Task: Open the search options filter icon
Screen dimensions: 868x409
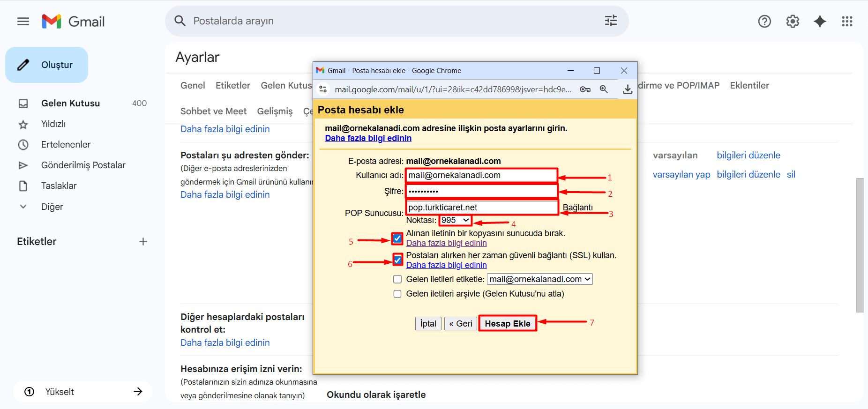Action: [611, 21]
